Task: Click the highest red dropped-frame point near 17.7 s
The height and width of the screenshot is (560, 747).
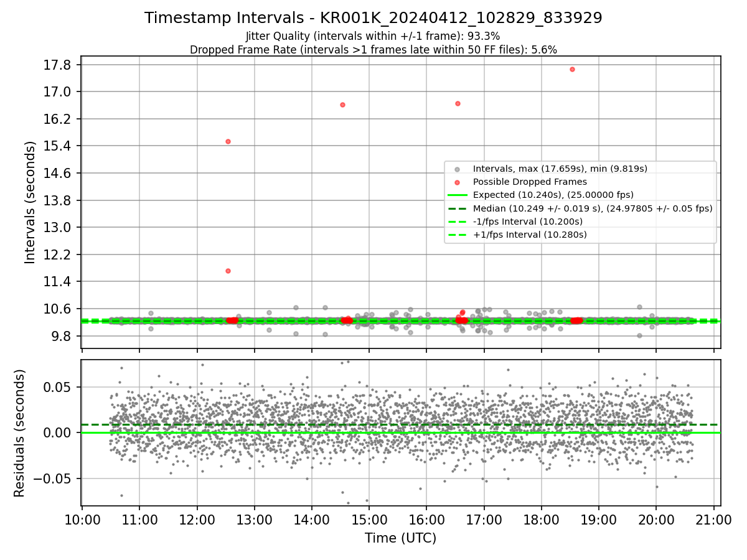Action: (572, 69)
